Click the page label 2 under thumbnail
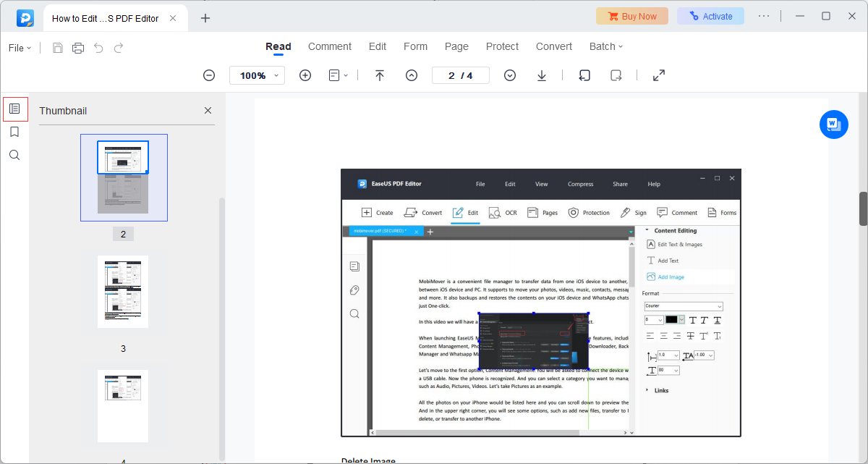Image resolution: width=868 pixels, height=464 pixels. [123, 234]
